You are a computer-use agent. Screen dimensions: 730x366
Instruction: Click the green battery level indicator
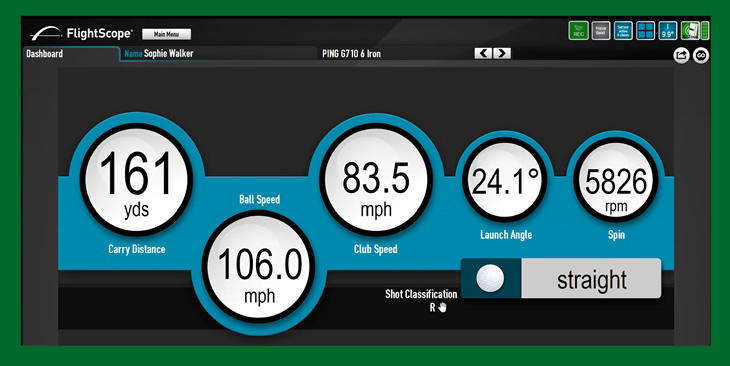click(x=705, y=31)
